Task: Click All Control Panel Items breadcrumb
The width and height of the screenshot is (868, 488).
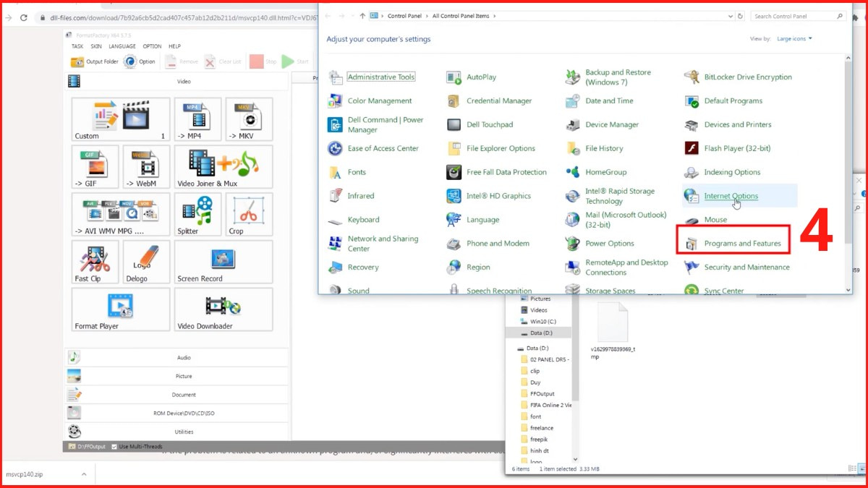Action: pos(459,17)
